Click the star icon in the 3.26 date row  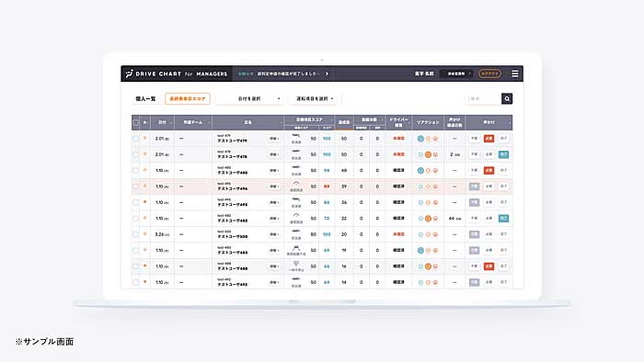click(x=145, y=234)
